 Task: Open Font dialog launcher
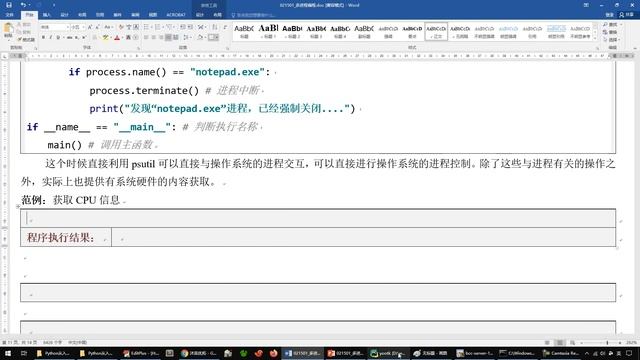138,48
